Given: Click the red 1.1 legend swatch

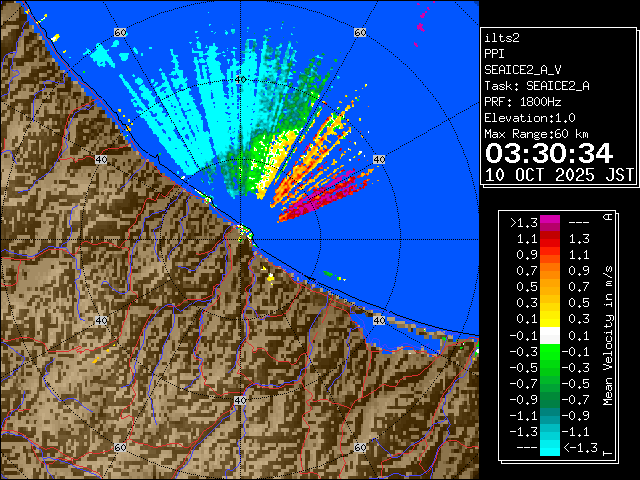Looking at the screenshot, I should 549,239.
